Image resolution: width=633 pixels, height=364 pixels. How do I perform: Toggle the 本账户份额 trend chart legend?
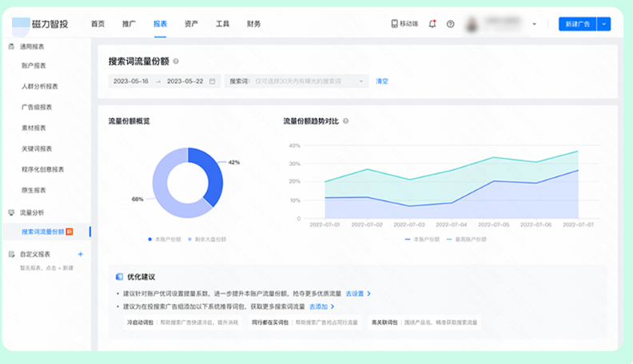pos(422,239)
